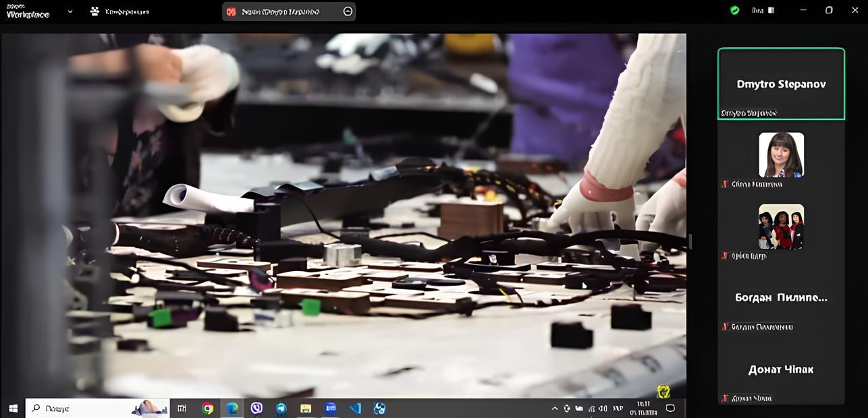Open the screen sharing options circle button

(x=348, y=11)
